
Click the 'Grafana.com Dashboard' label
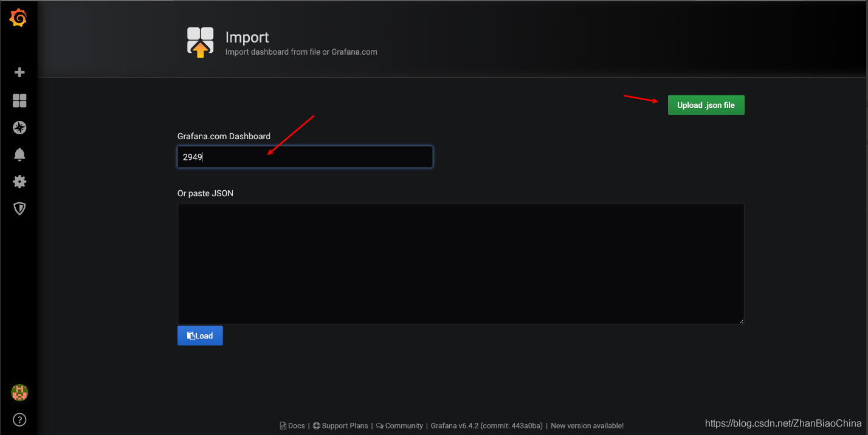click(x=224, y=136)
